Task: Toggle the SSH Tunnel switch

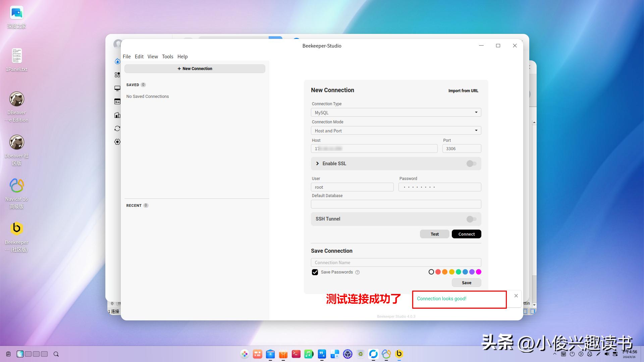Action: [471, 219]
